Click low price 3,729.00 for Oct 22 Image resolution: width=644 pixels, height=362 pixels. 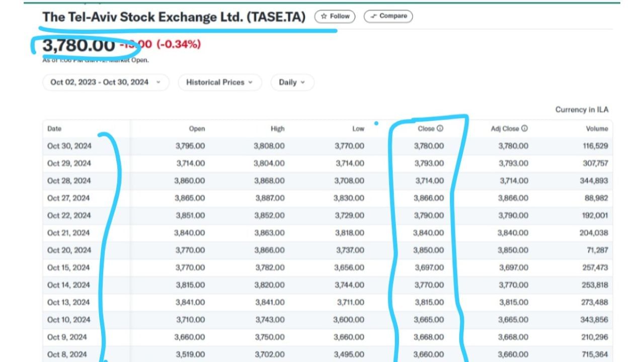(x=349, y=216)
